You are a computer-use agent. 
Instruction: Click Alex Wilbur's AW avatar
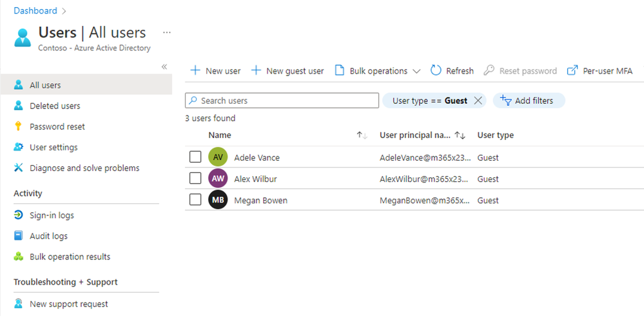218,179
